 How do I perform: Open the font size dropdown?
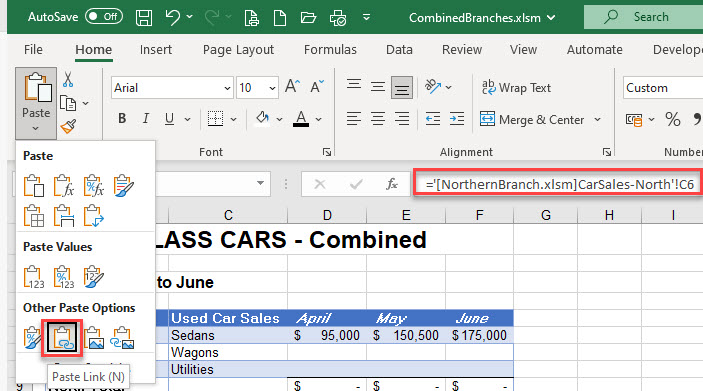pos(272,88)
